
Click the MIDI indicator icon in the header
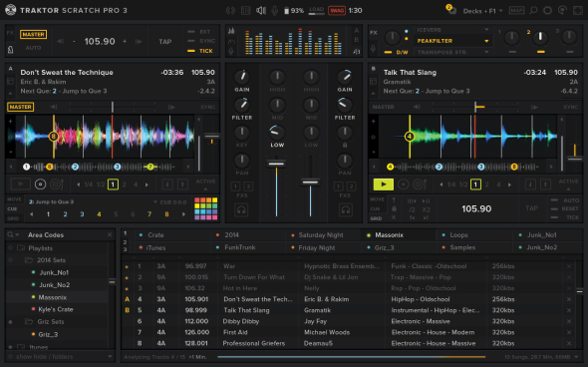click(x=230, y=11)
